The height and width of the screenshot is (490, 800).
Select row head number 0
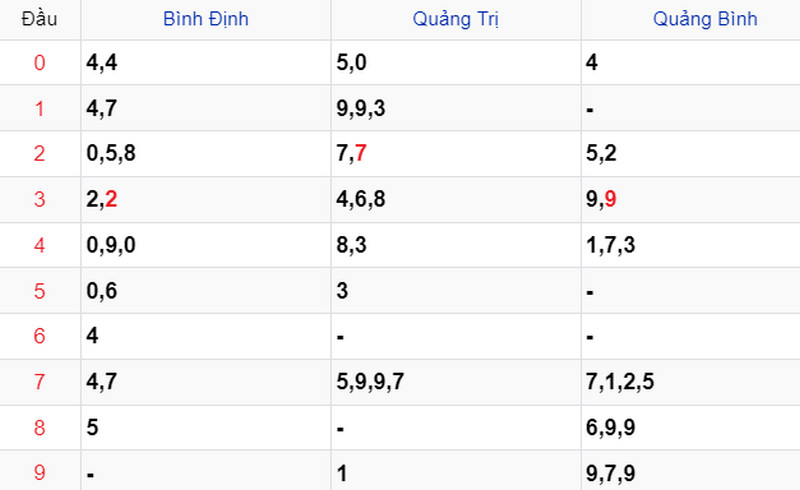point(39,63)
